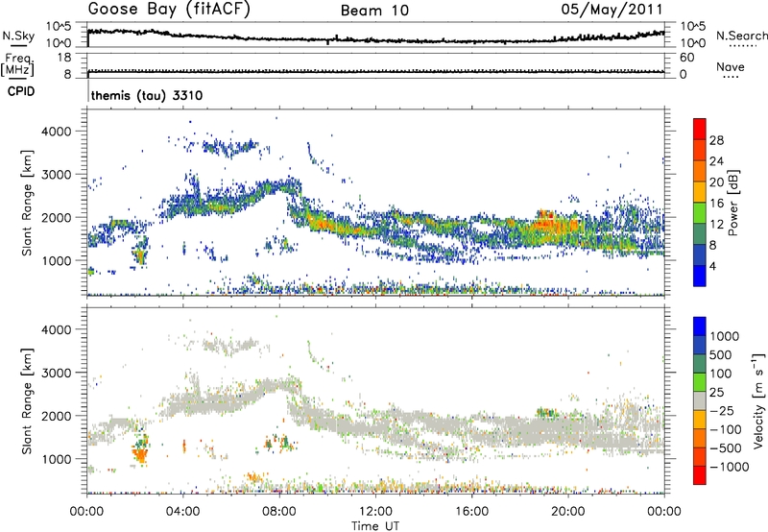768x532 pixels.
Task: Click the '16' tick on Power colorbar
Action: 716,204
